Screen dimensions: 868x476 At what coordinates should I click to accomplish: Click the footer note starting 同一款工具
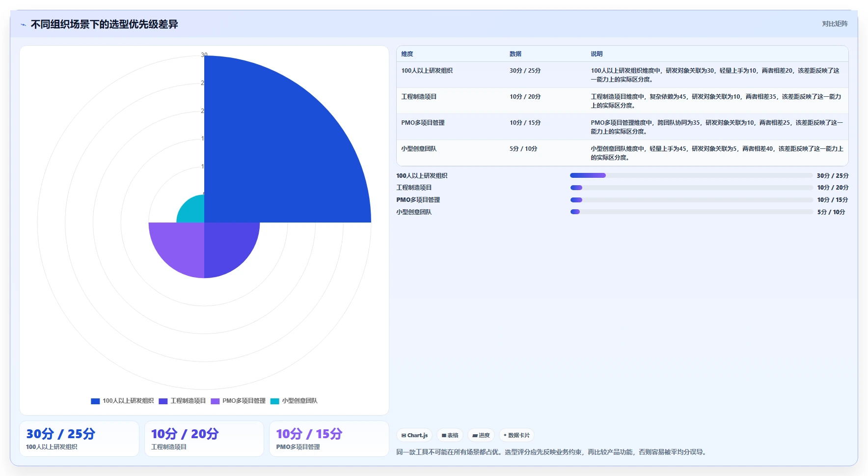[552, 452]
